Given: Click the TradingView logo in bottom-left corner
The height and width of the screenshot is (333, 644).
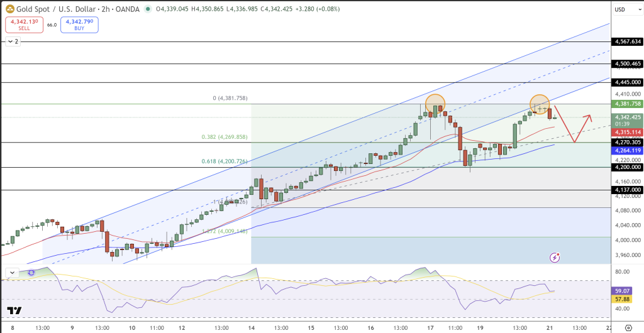Looking at the screenshot, I should click(x=14, y=310).
